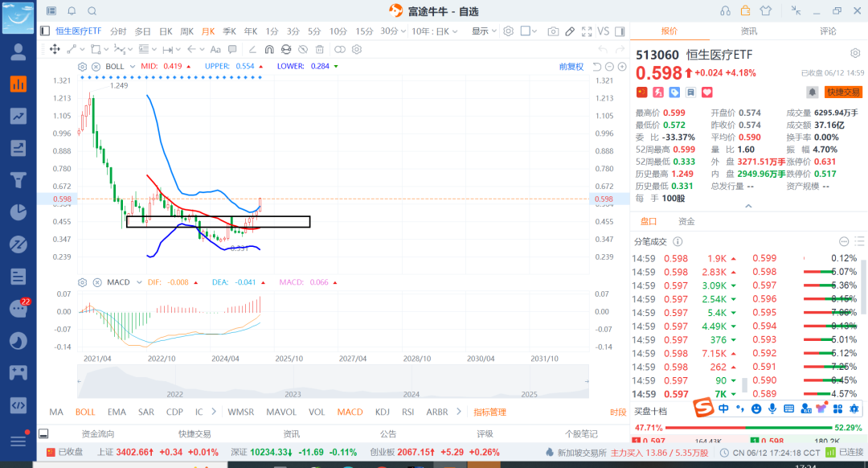Select the KDJ indicator
Viewport: 868px width, 468px height.
(x=382, y=412)
